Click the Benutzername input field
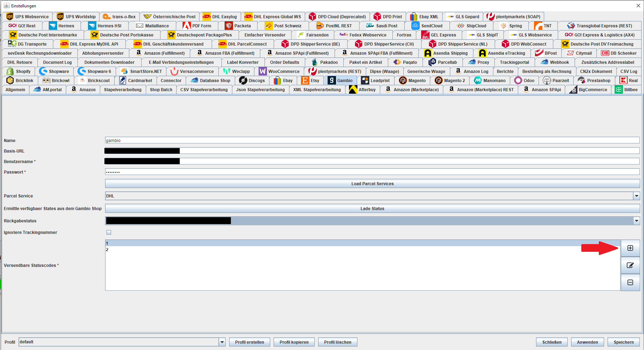644x350 pixels. (x=372, y=161)
